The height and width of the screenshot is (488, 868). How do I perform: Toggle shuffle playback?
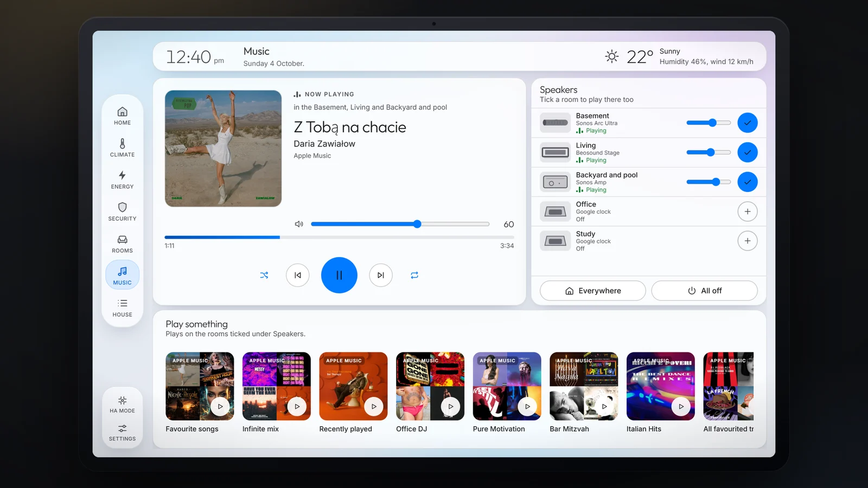pos(264,275)
